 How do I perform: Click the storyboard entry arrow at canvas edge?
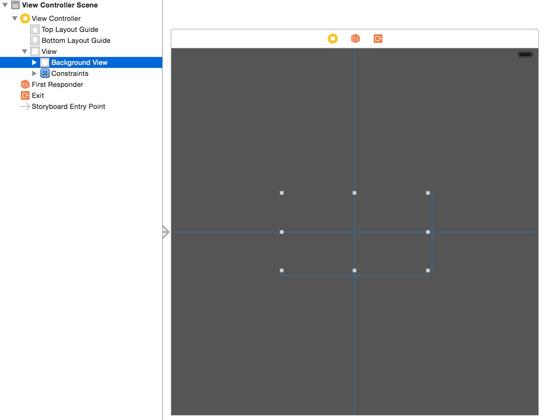(x=166, y=232)
